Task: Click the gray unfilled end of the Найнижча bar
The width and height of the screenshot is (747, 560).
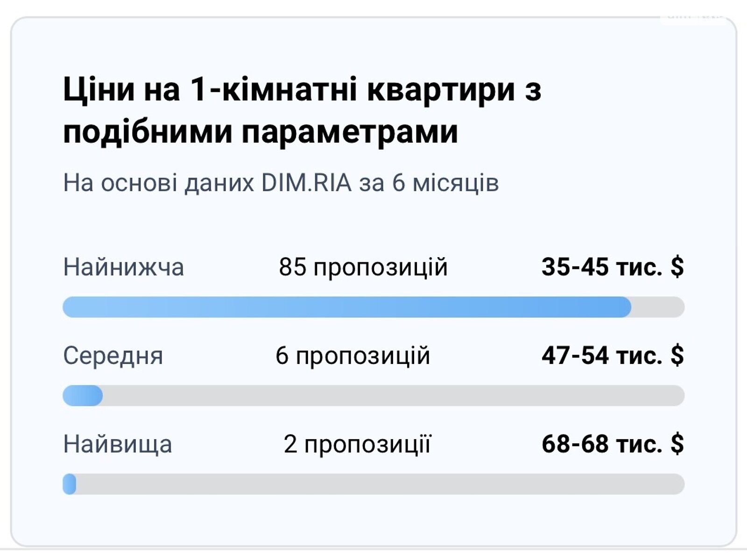Action: (658, 307)
